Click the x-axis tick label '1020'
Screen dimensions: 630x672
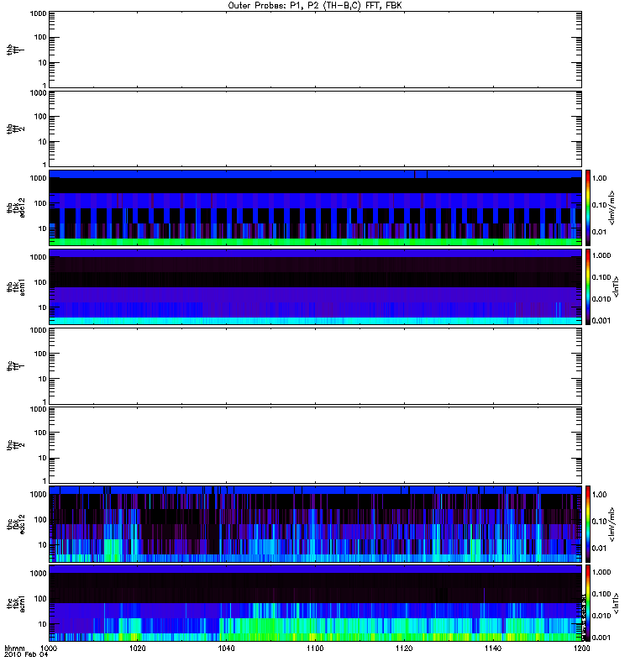click(x=137, y=648)
